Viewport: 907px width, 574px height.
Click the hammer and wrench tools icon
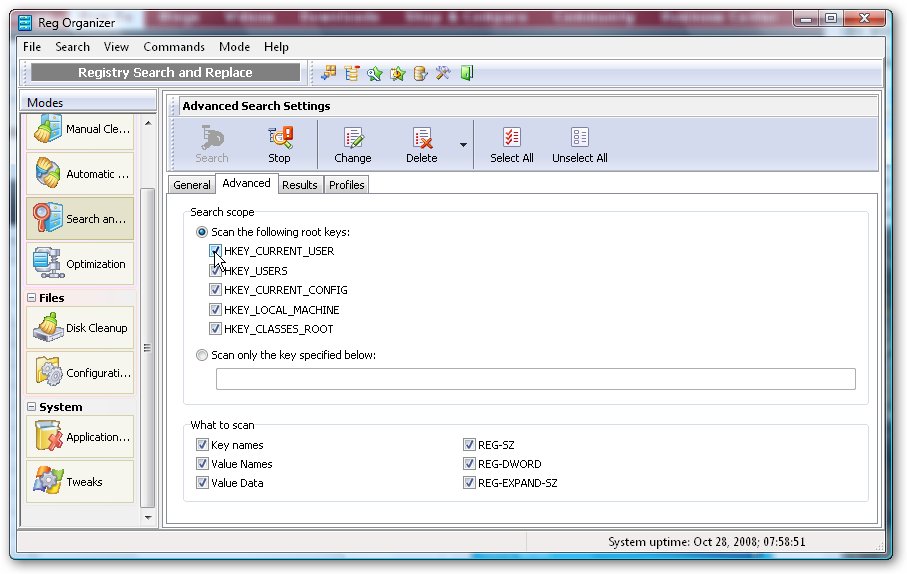tap(443, 73)
